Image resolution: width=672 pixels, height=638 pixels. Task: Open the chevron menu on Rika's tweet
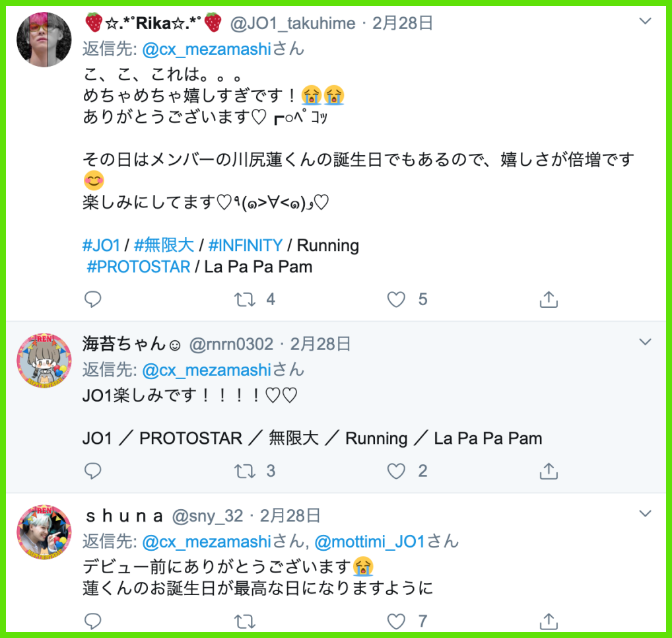click(645, 20)
